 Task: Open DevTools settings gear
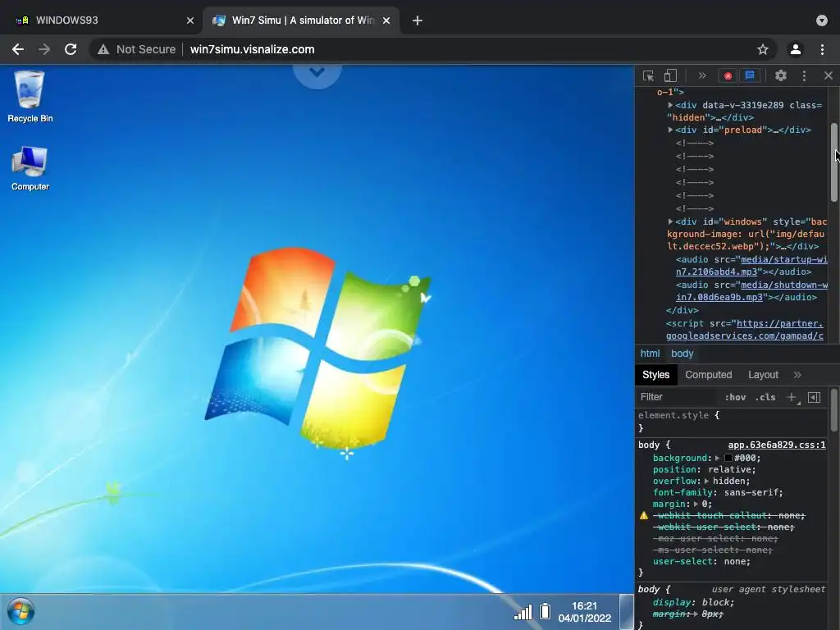pyautogui.click(x=781, y=75)
